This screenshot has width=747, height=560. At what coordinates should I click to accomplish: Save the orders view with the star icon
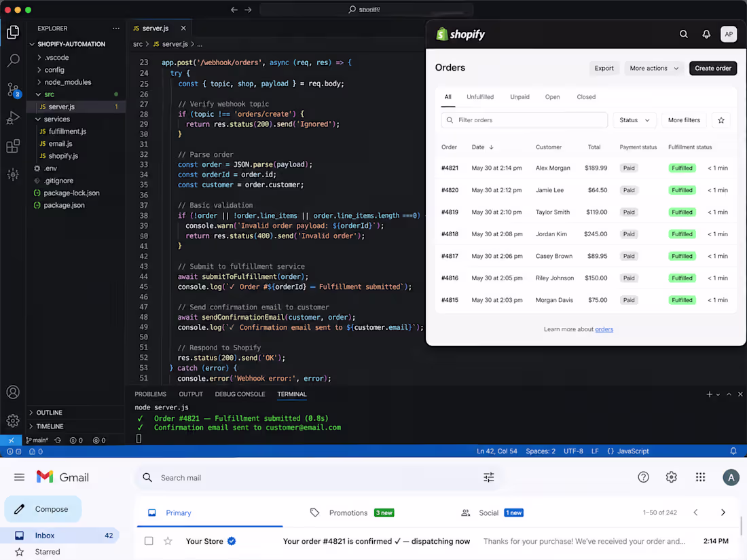coord(721,120)
